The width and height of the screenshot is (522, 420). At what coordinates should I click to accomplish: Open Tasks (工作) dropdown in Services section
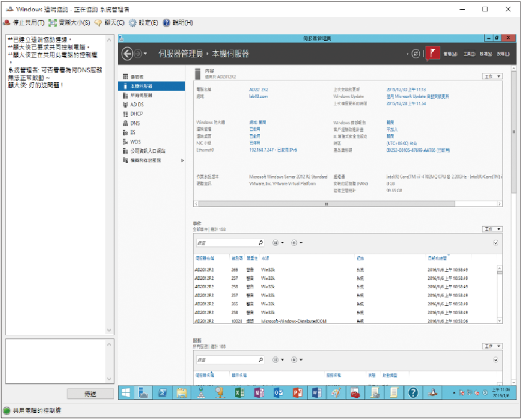click(493, 346)
